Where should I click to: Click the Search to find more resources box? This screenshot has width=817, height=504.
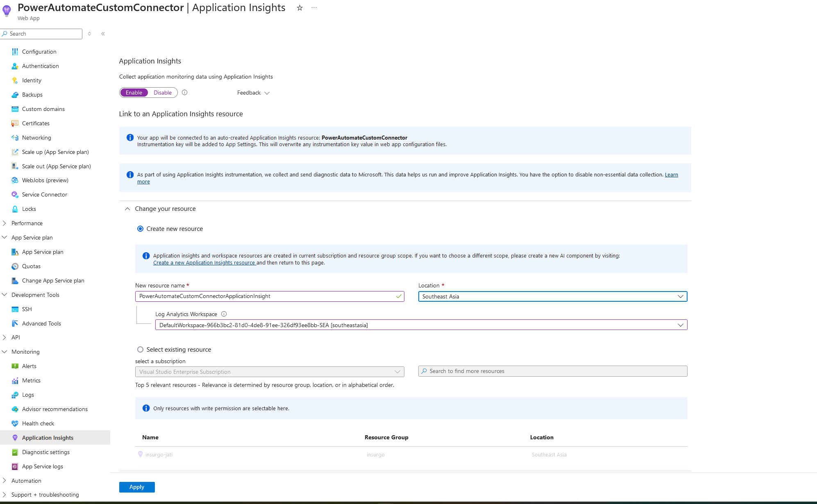553,371
